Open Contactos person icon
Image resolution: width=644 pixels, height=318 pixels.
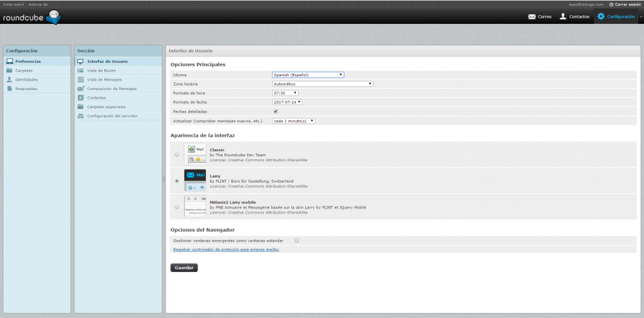[x=563, y=16]
